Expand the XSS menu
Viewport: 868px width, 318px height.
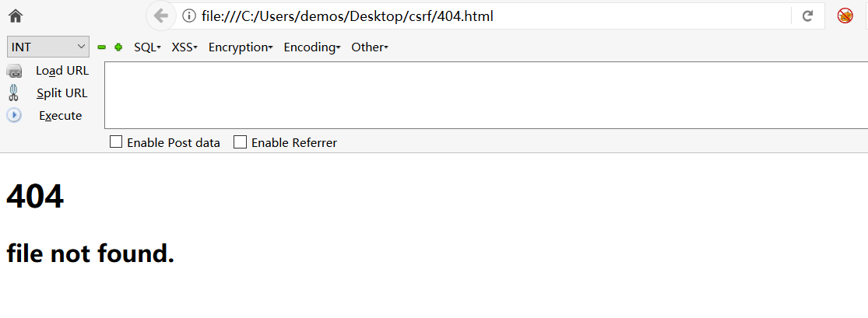pos(184,47)
